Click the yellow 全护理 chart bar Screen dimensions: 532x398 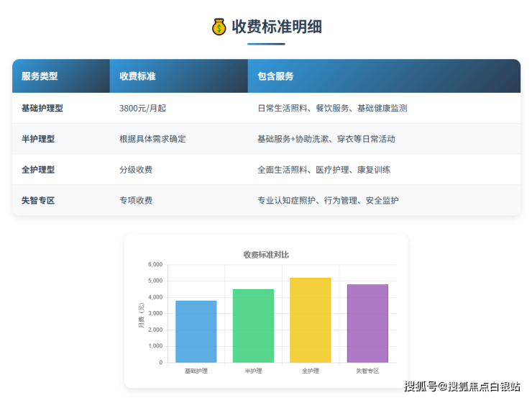(x=311, y=320)
